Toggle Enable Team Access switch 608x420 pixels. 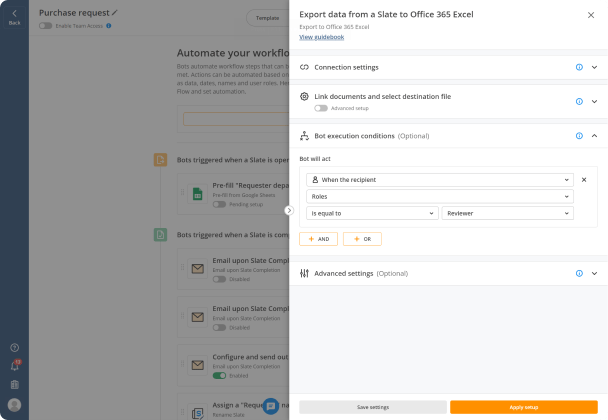point(45,26)
